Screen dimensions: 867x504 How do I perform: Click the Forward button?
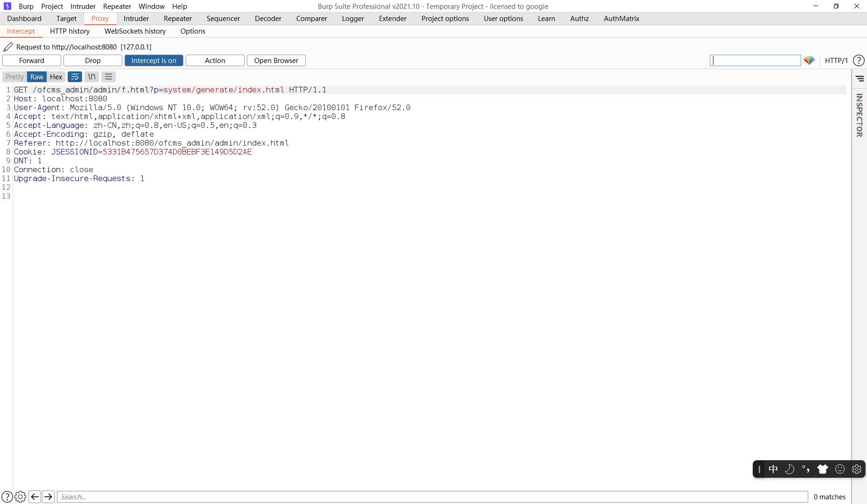31,60
